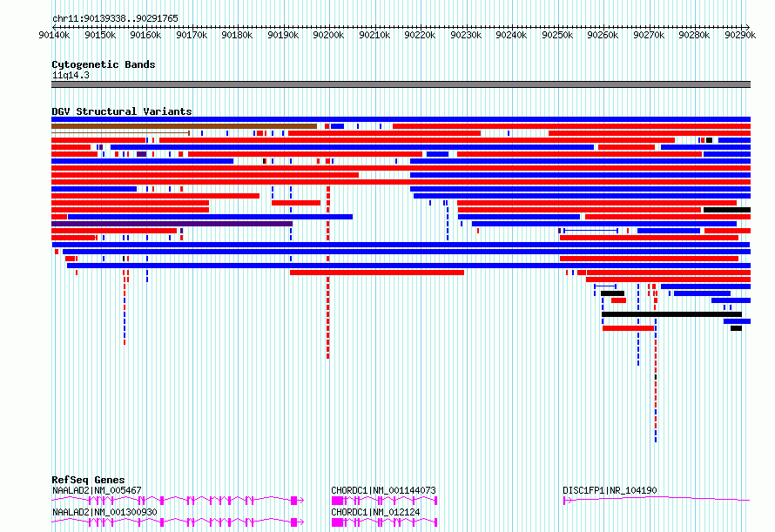Select the topmost full-width blue DGV variant bar
This screenshot has width=775, height=532.
click(401, 119)
